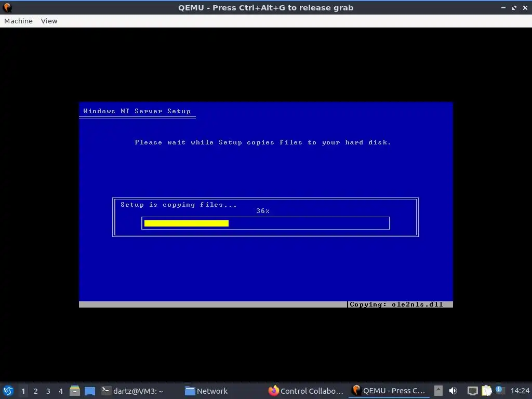Click the Copying: ole2nls.dll status text

(396, 304)
